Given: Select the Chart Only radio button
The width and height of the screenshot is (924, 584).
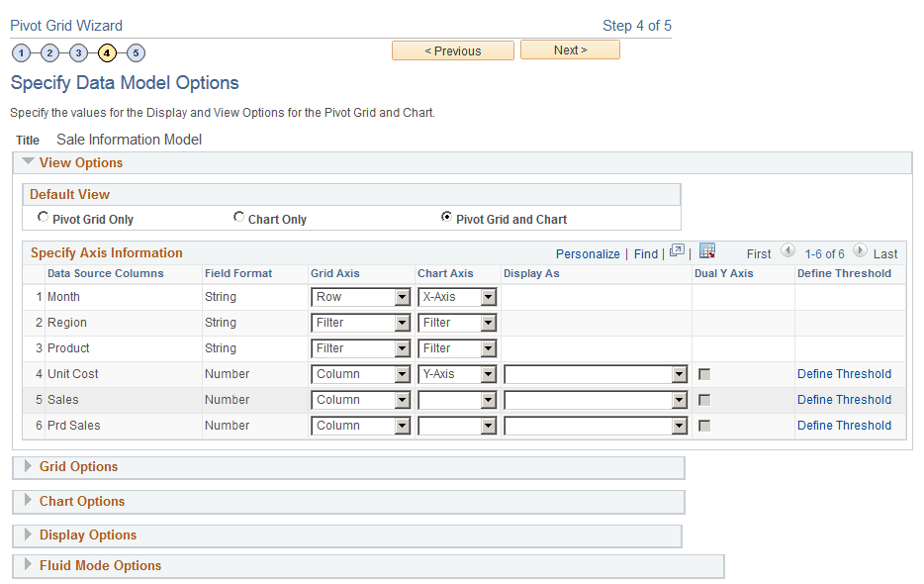Looking at the screenshot, I should pyautogui.click(x=238, y=216).
